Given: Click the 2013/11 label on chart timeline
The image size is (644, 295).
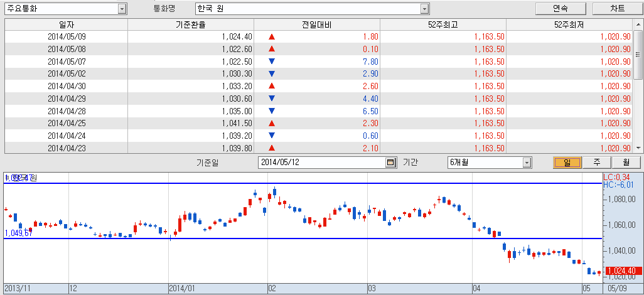Looking at the screenshot, I should (x=17, y=289).
